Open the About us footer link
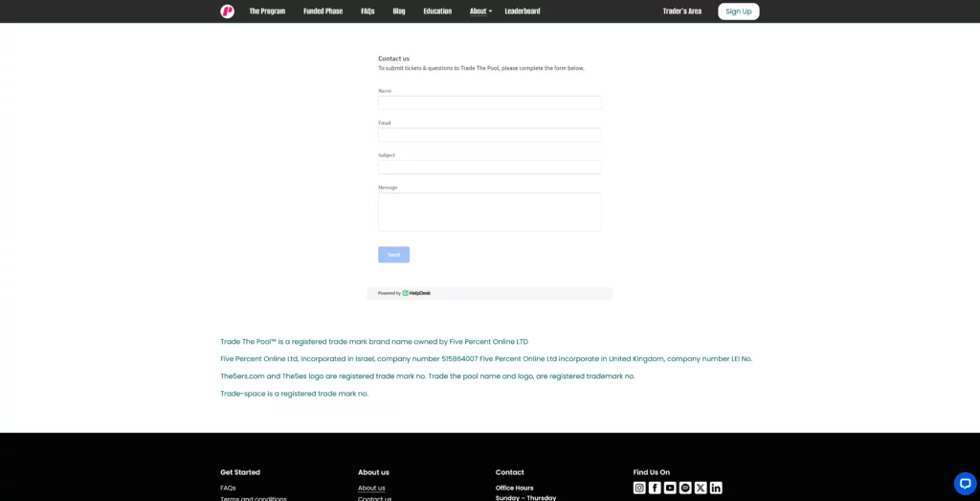 pos(371,488)
